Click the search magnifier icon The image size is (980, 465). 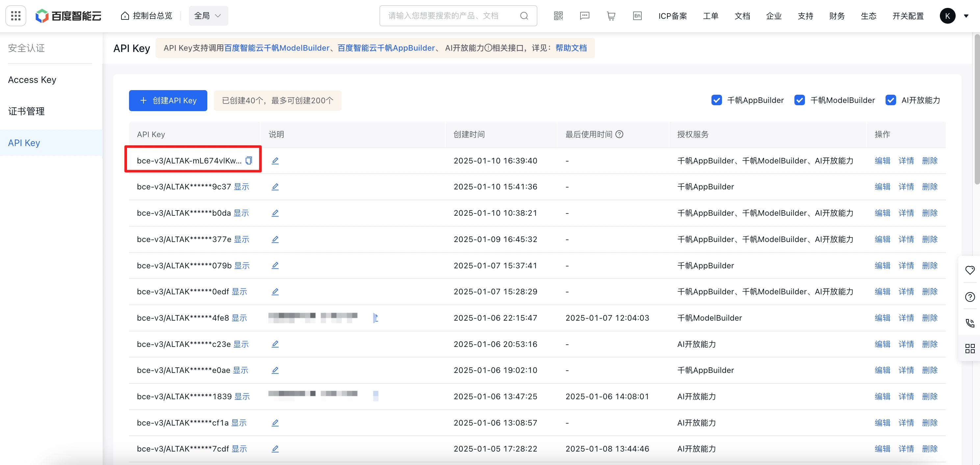coord(524,15)
